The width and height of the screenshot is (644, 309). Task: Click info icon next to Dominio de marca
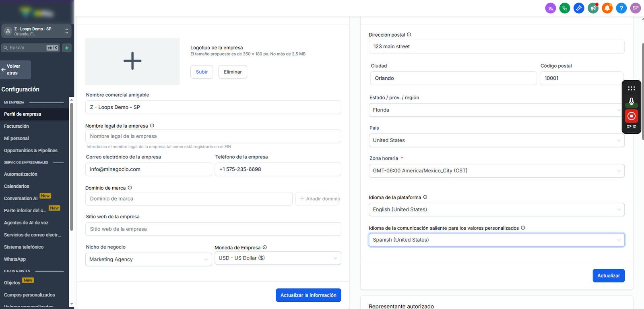pyautogui.click(x=130, y=188)
